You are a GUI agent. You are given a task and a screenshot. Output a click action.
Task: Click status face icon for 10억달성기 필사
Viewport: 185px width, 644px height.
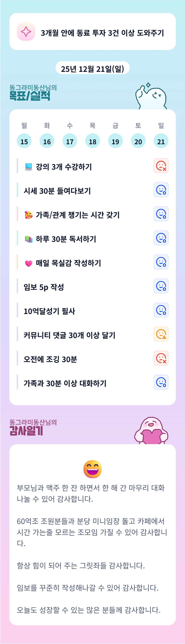tap(161, 310)
